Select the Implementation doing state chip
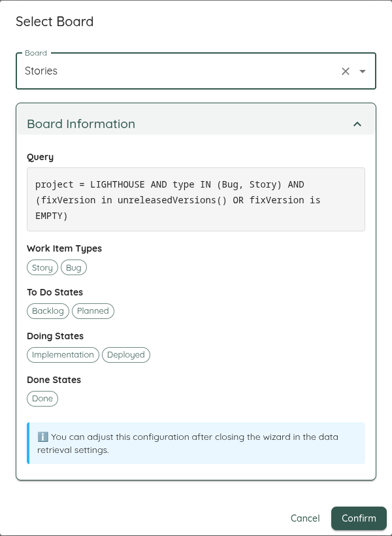Viewport: 392px width, 536px height. 63,355
